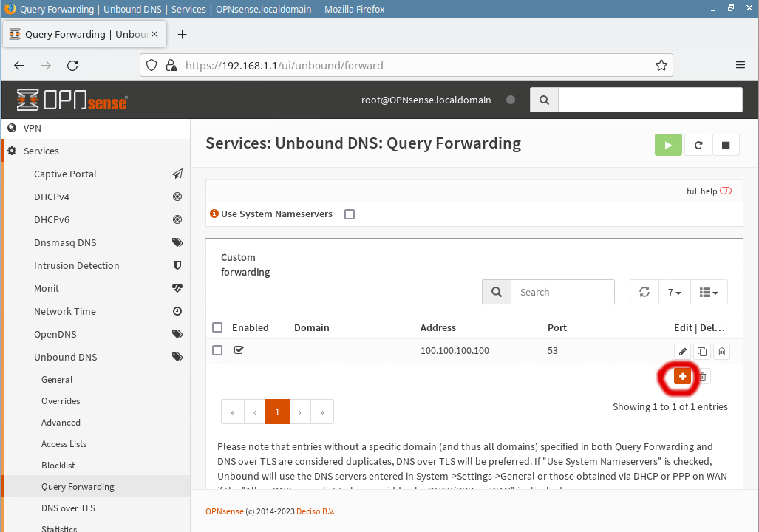Open DNS over TLS in sidebar
Image resolution: width=759 pixels, height=532 pixels.
click(68, 508)
